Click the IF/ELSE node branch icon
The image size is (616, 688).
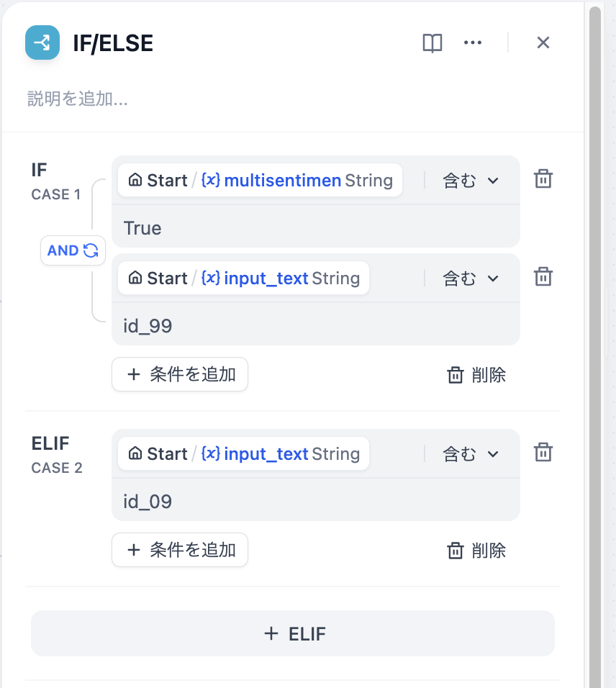pos(42,42)
